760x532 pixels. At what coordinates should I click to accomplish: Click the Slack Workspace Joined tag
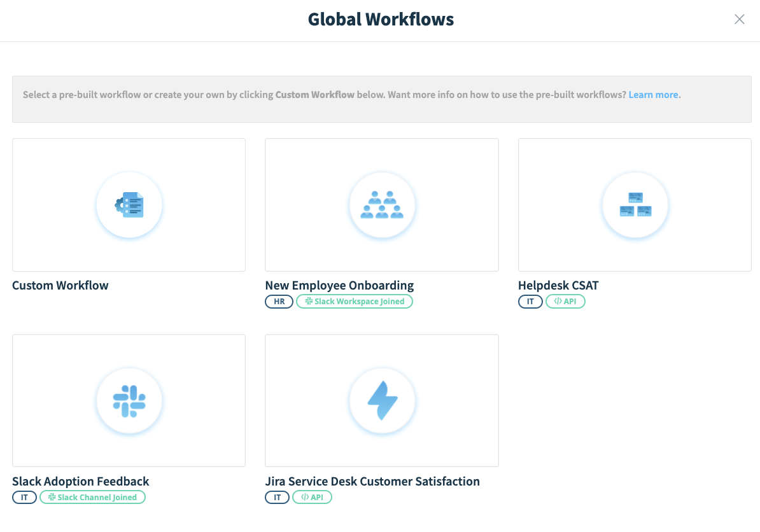[x=355, y=302]
